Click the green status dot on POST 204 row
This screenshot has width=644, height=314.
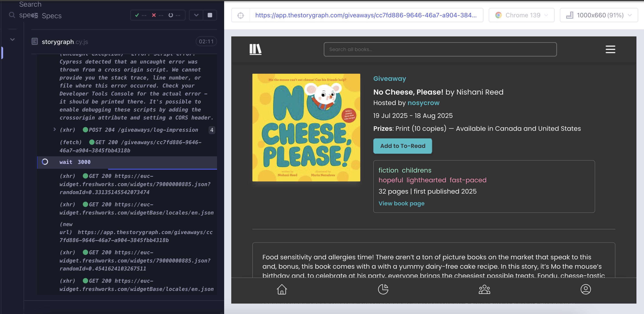(85, 129)
